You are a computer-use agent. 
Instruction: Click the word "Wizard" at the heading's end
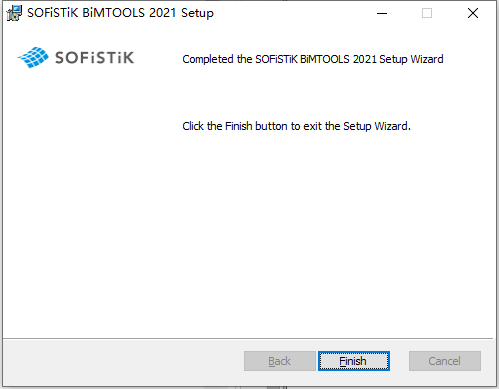point(427,59)
